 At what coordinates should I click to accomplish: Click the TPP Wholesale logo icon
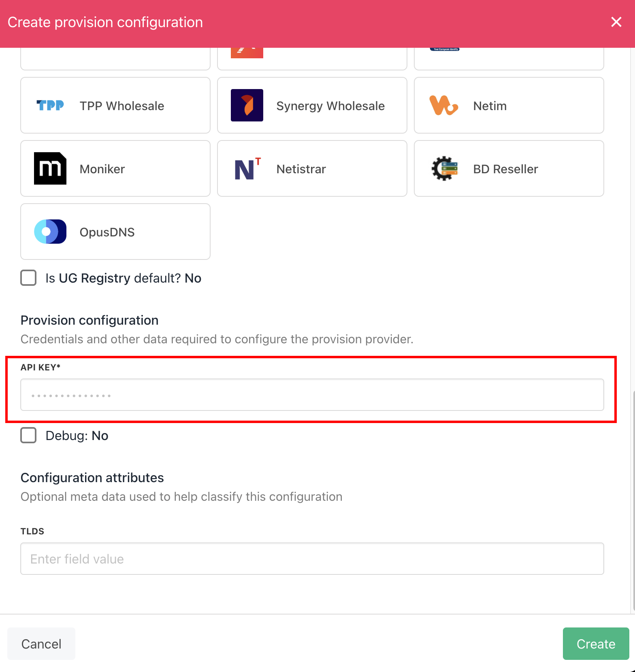click(x=50, y=105)
